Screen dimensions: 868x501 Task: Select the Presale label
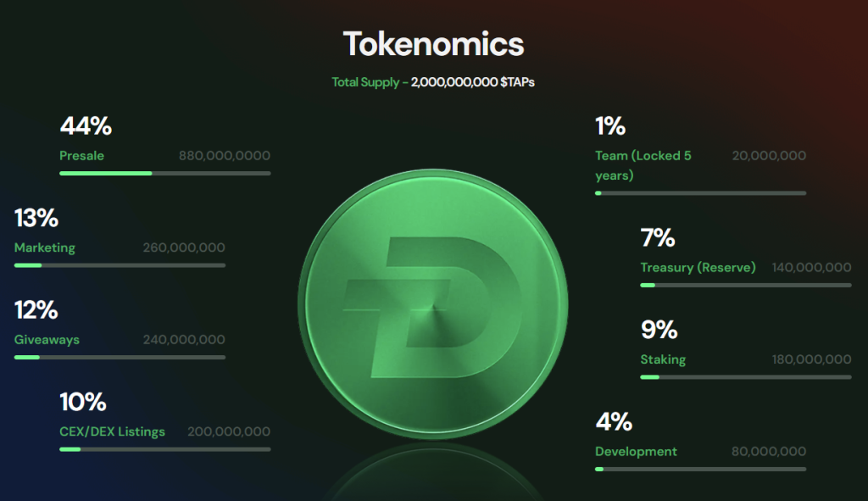click(x=81, y=156)
